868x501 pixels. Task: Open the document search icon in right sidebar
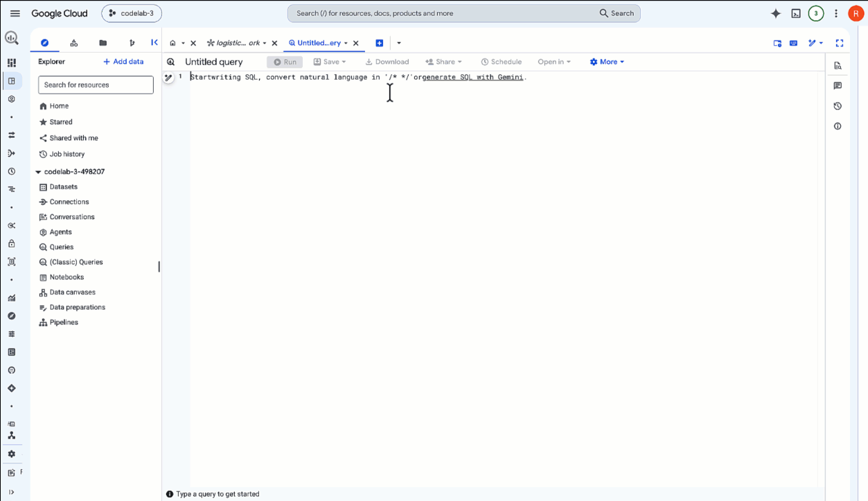(x=838, y=66)
